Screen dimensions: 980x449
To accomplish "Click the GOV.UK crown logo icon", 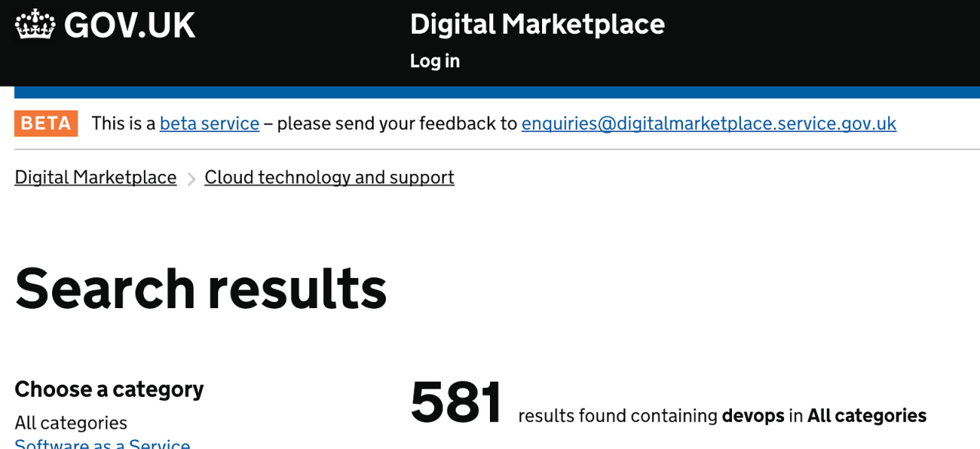I will tap(35, 25).
